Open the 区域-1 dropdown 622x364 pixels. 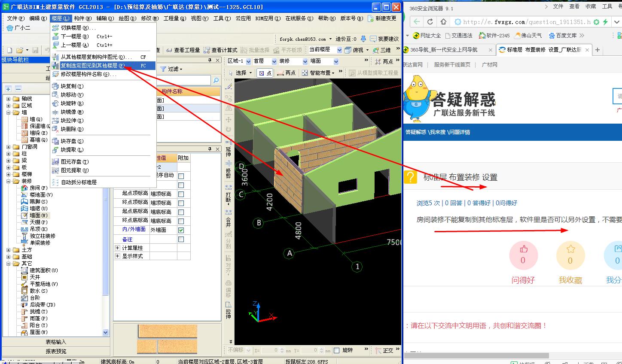pos(248,61)
